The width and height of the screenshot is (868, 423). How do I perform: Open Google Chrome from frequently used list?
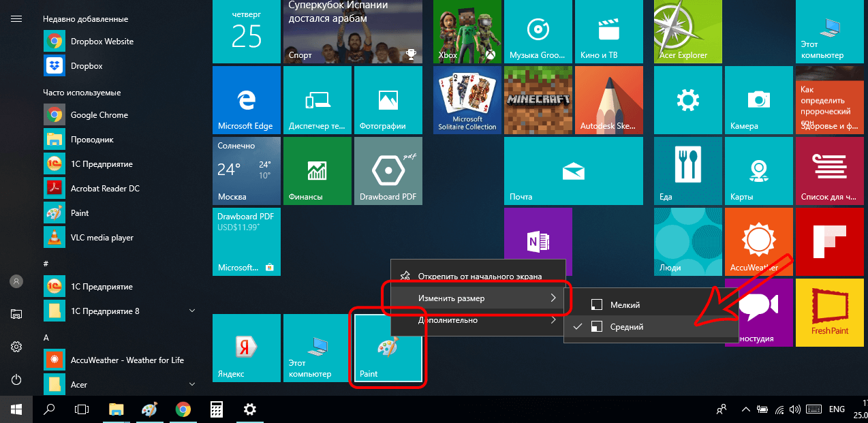[99, 115]
